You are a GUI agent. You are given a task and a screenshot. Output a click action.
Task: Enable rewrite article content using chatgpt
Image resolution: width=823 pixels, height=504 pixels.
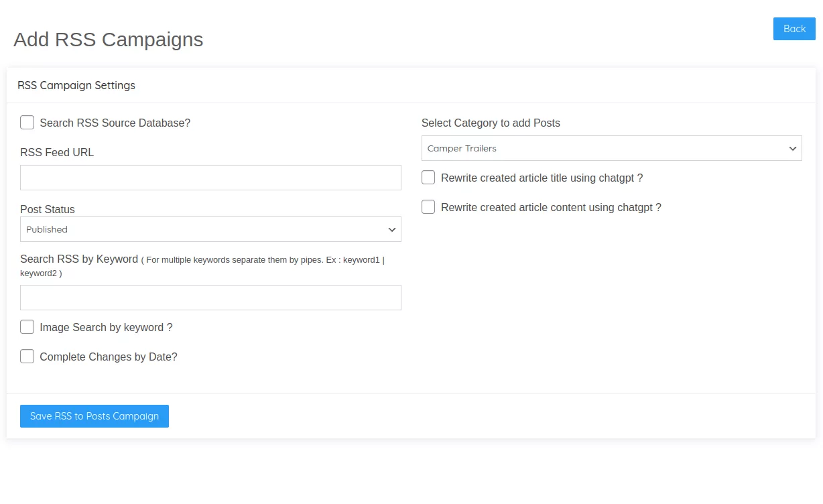pos(428,207)
